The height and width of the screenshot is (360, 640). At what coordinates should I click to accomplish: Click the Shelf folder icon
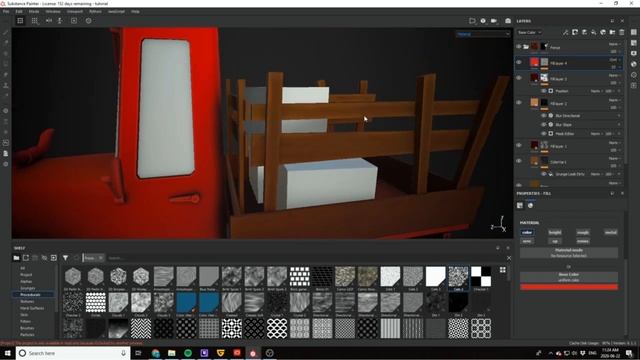[16, 258]
